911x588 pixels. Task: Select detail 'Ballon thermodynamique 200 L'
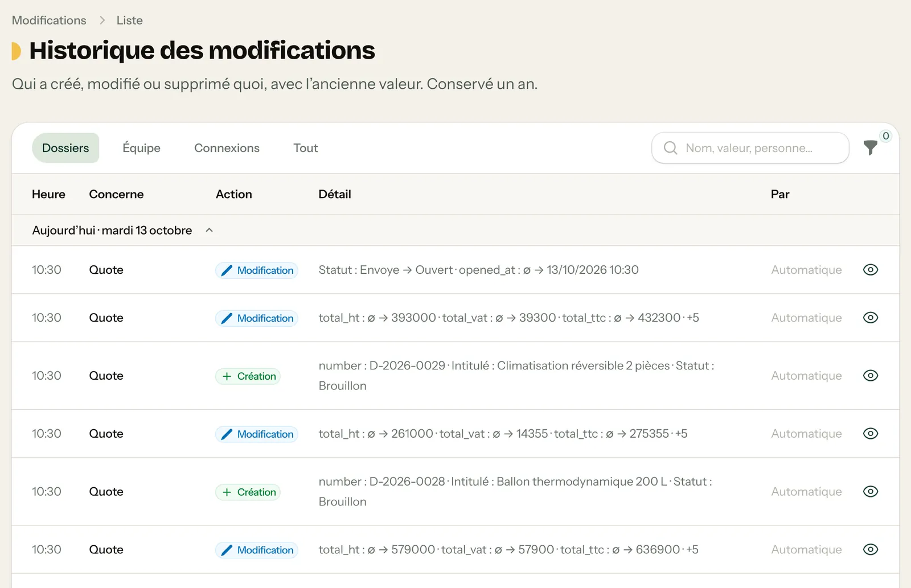tap(582, 482)
